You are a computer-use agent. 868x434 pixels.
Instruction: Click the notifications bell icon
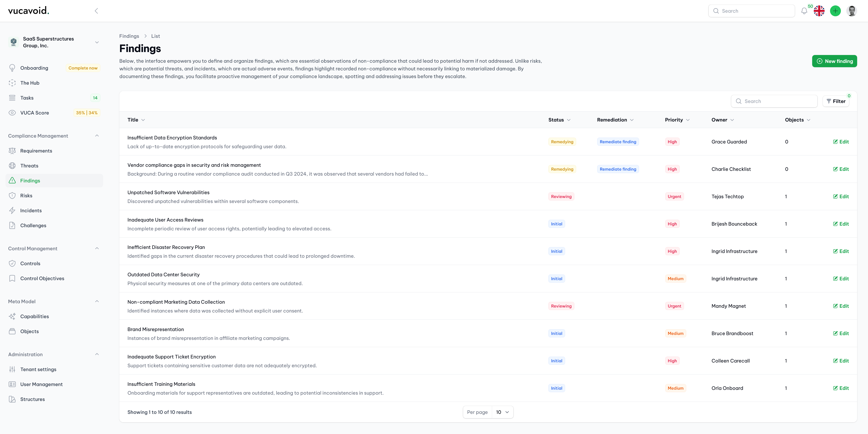click(x=804, y=11)
